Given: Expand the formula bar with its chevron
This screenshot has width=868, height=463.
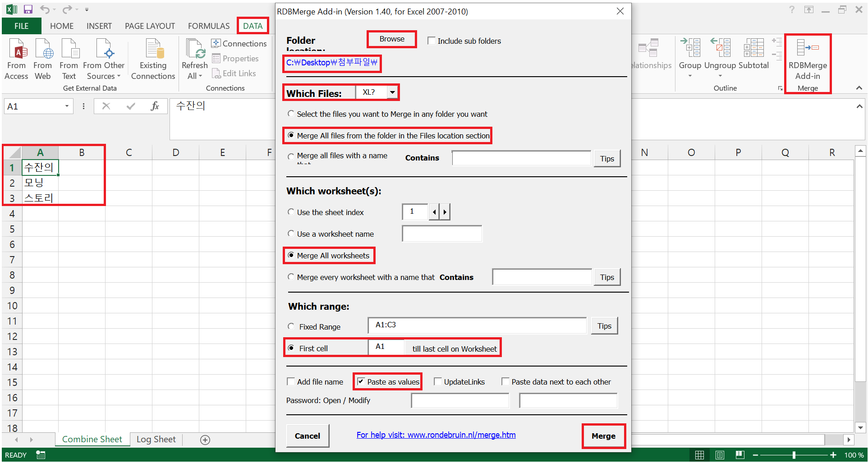Looking at the screenshot, I should click(859, 106).
